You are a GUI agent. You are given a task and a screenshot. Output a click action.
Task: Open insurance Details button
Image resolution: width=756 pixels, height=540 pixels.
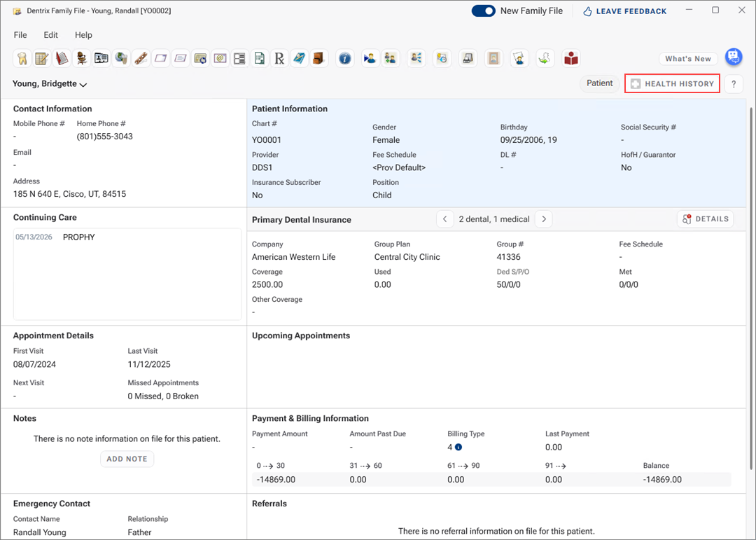click(705, 219)
